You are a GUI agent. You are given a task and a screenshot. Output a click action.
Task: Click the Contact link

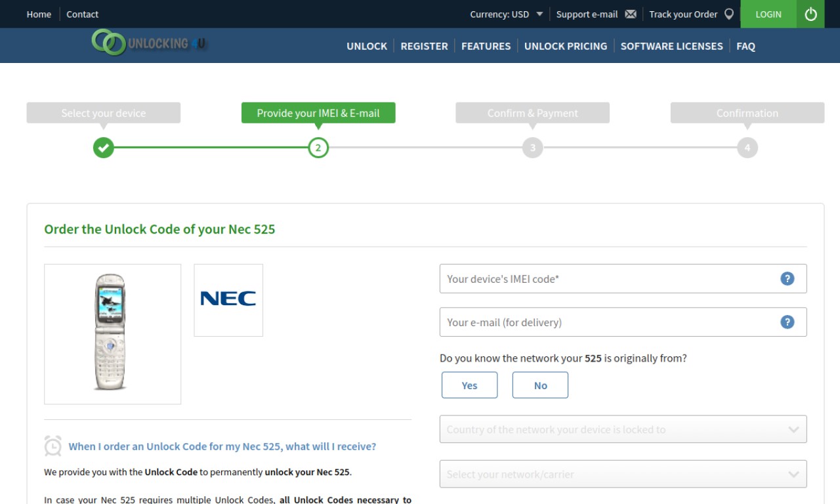pos(82,14)
